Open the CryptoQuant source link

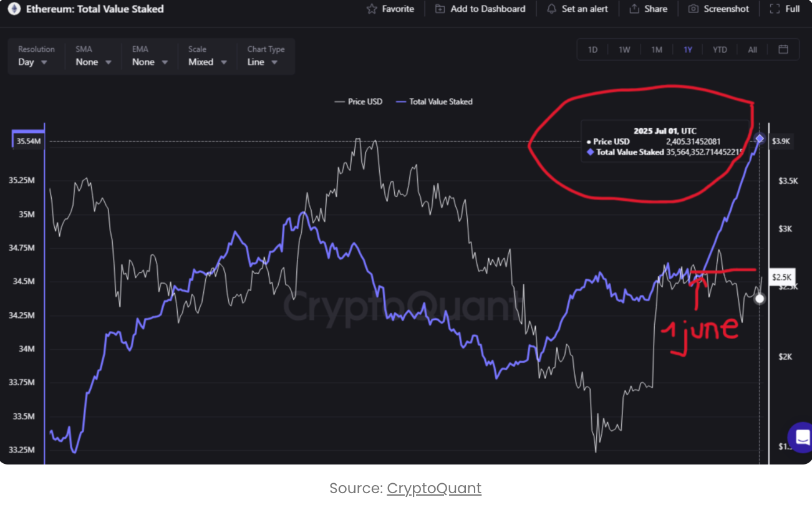tap(434, 488)
